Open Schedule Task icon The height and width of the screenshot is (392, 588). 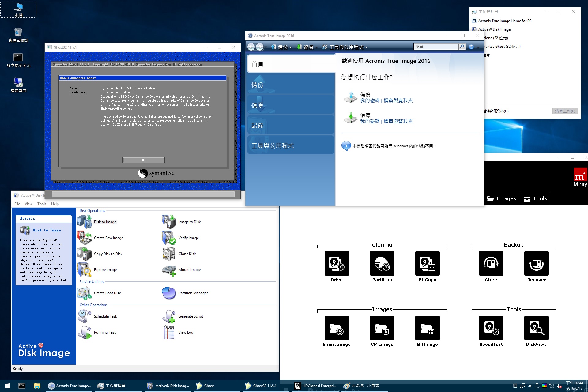pos(84,316)
